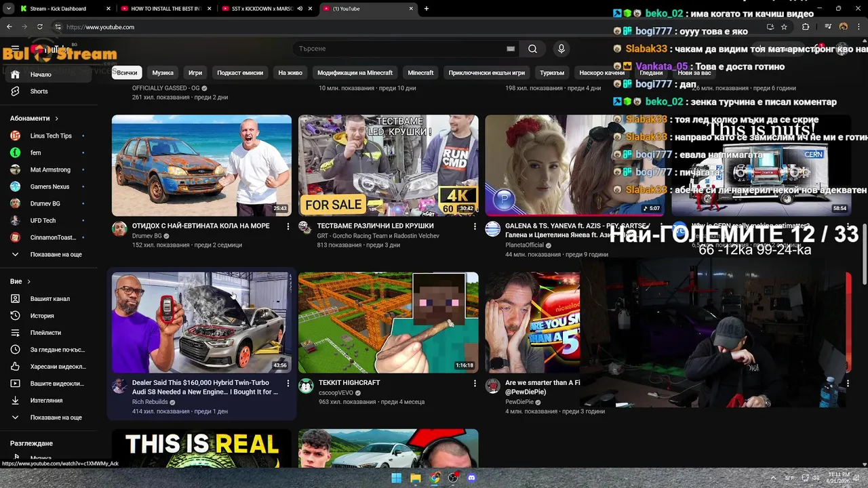This screenshot has width=868, height=488.
Task: Start voice search with microphone icon
Action: (561, 49)
